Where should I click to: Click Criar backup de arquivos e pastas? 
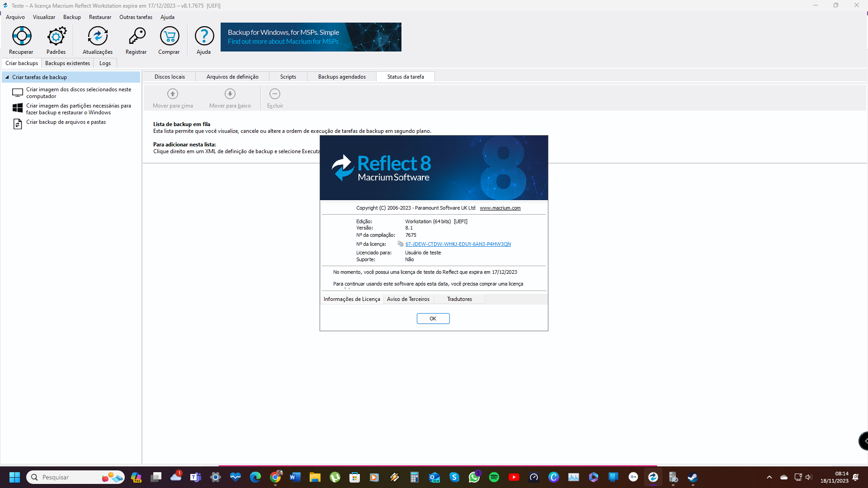point(66,122)
